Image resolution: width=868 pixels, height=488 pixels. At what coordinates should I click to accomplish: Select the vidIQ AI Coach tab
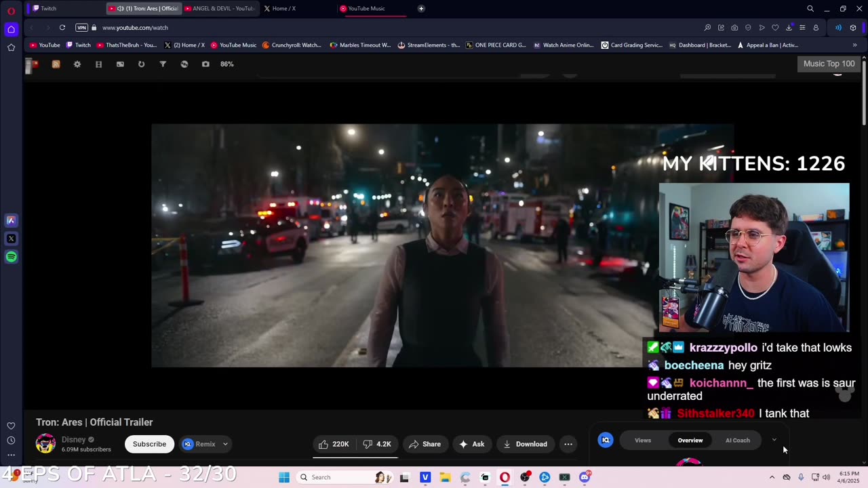pos(738,441)
